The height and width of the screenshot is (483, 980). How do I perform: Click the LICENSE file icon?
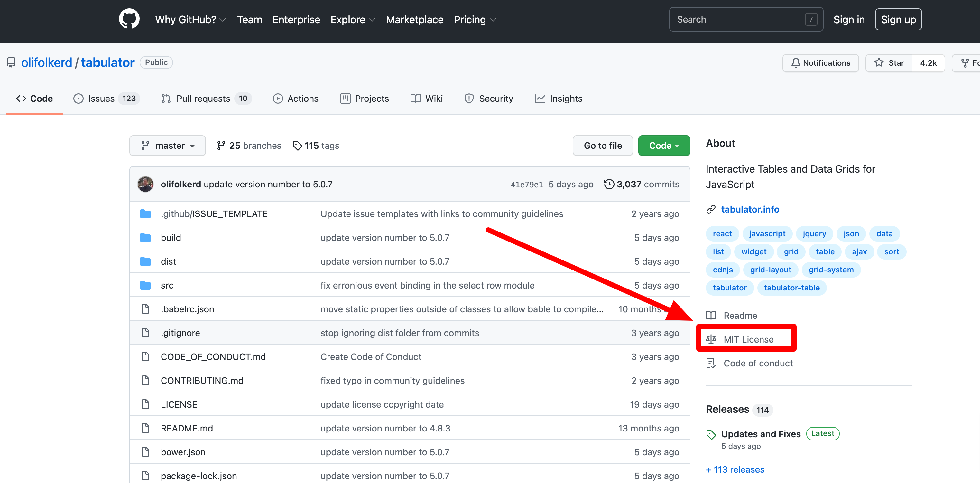[145, 404]
